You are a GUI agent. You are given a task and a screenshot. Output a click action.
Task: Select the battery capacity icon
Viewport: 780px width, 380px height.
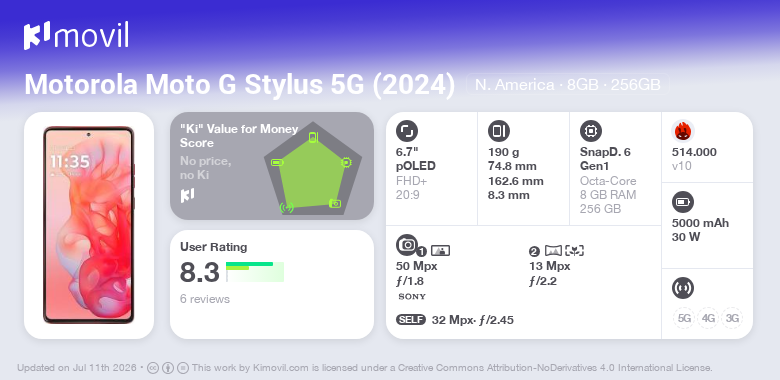[683, 202]
